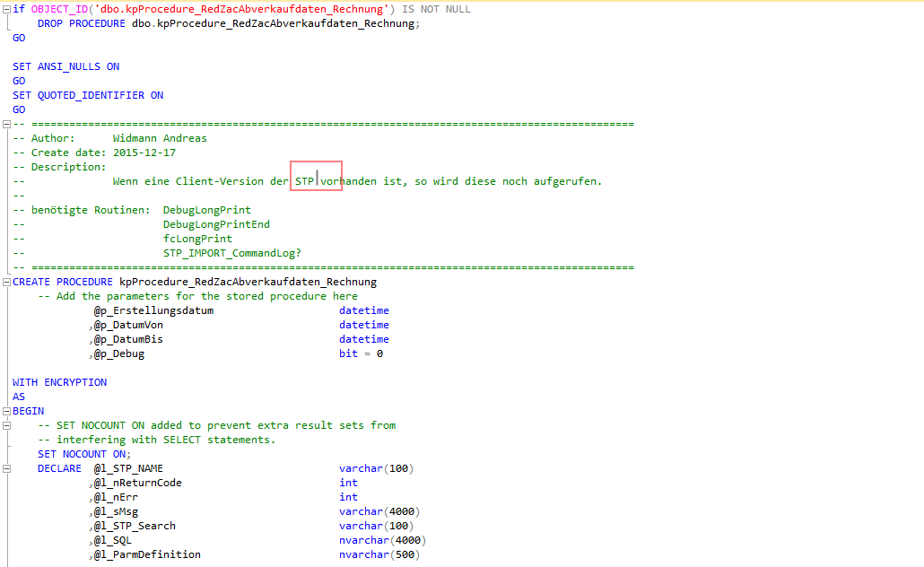924x567 pixels.
Task: Collapse the BEGIN block
Action: pos(5,411)
